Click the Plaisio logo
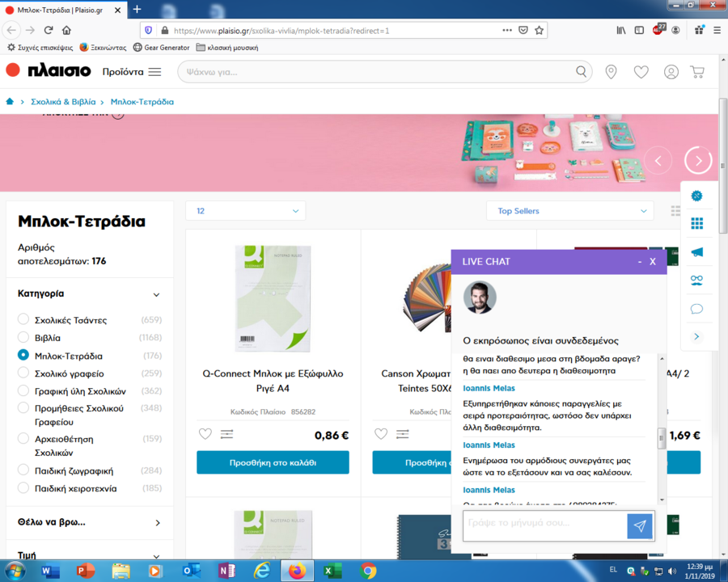Viewport: 728px width, 582px height. (x=49, y=70)
